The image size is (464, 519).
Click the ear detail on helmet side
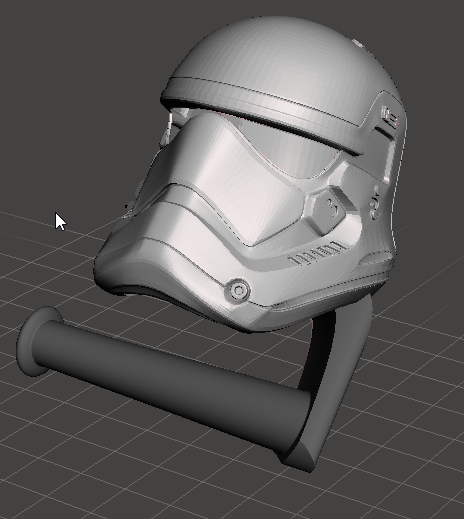point(389,118)
